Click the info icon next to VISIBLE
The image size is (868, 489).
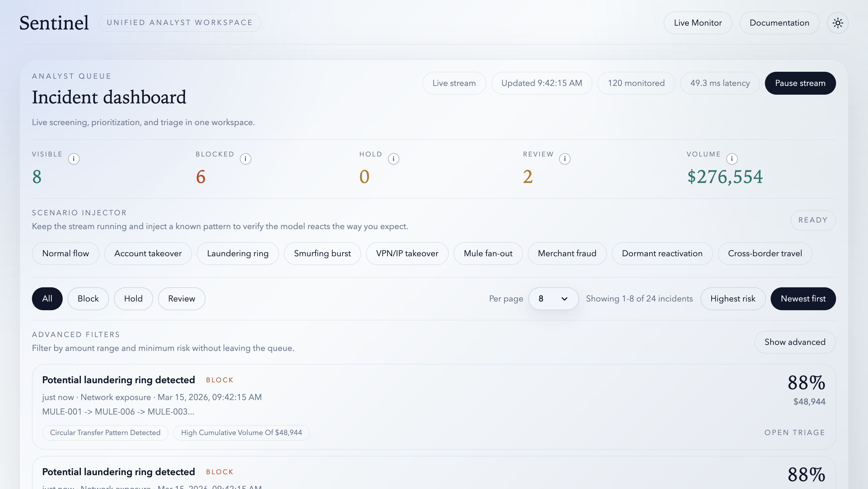(x=74, y=159)
